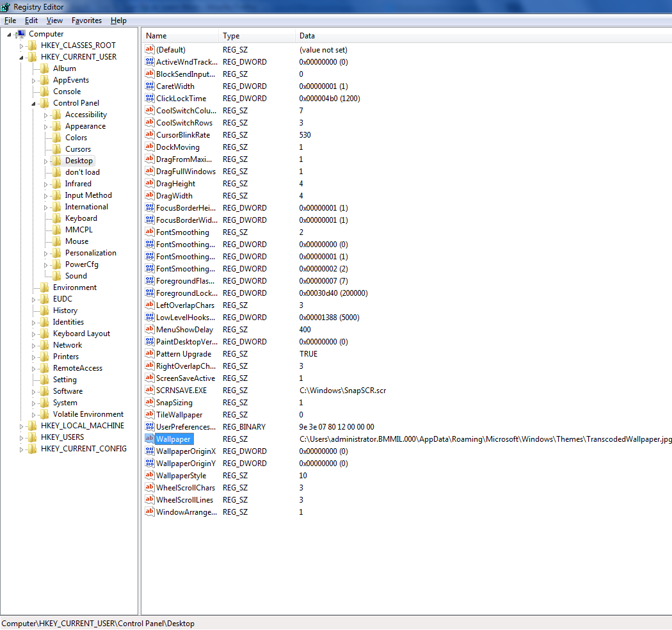The height and width of the screenshot is (630, 672).
Task: Click the DWORD icon beside CaretWidth
Action: pos(149,86)
